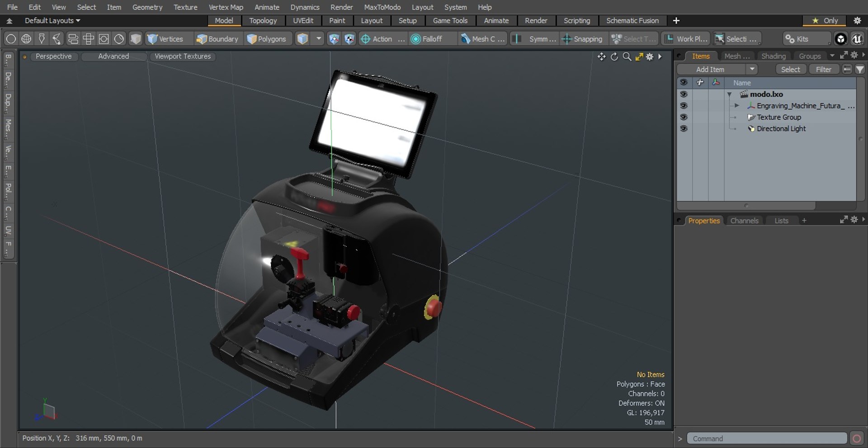
Task: Open the Add Item dropdown arrow
Action: 752,69
